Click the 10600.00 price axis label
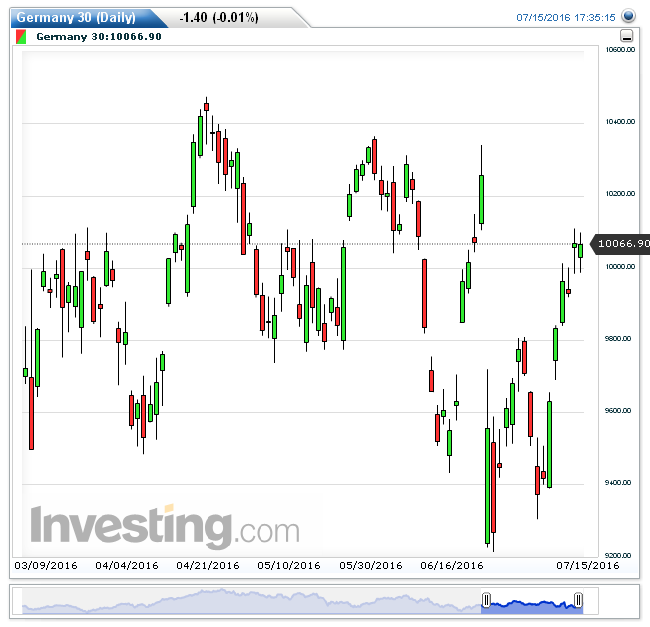The image size is (650, 627). pyautogui.click(x=620, y=49)
